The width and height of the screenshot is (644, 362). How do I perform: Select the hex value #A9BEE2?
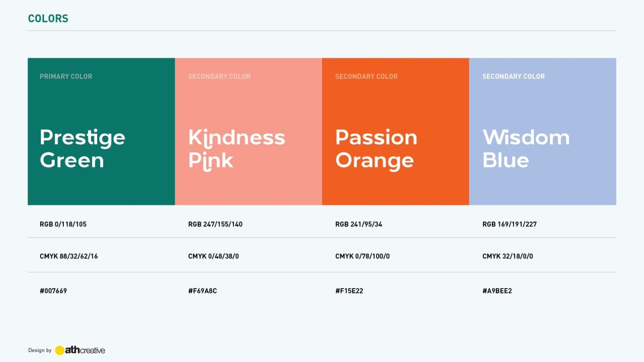[x=497, y=291]
